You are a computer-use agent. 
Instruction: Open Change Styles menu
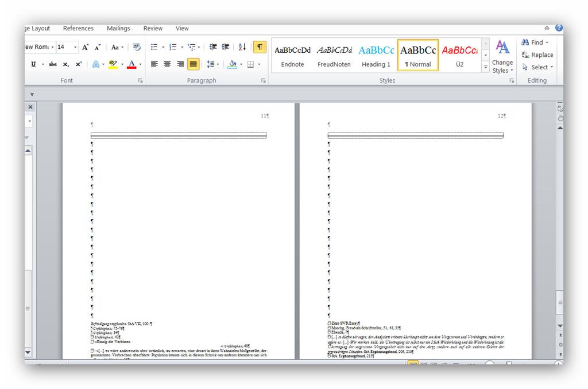pos(502,57)
